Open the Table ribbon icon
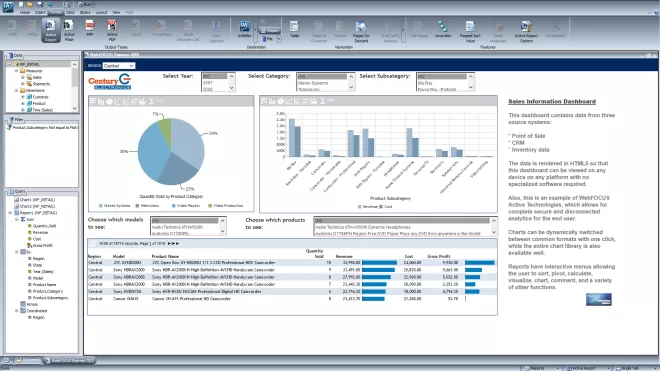Viewport: 660px width, 371px height. [x=294, y=29]
